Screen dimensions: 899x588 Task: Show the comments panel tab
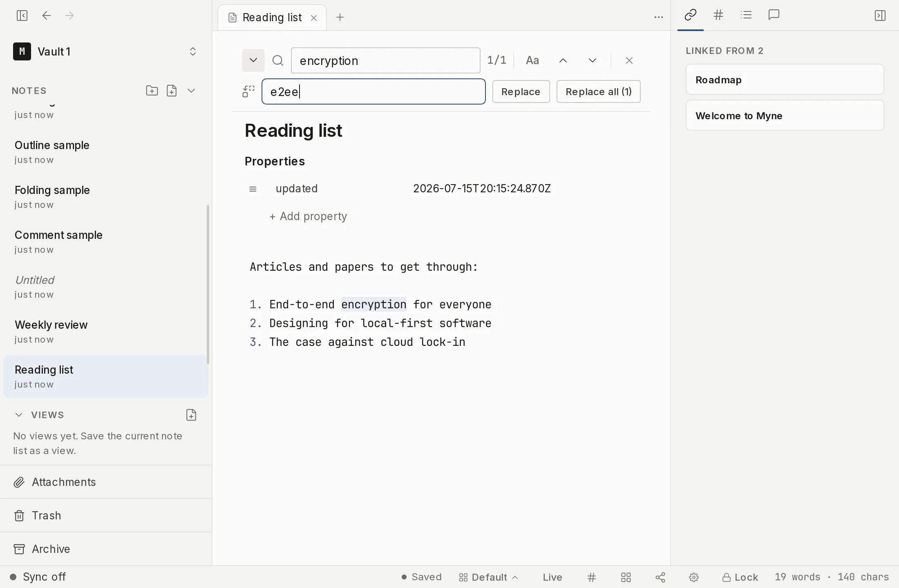774,16
